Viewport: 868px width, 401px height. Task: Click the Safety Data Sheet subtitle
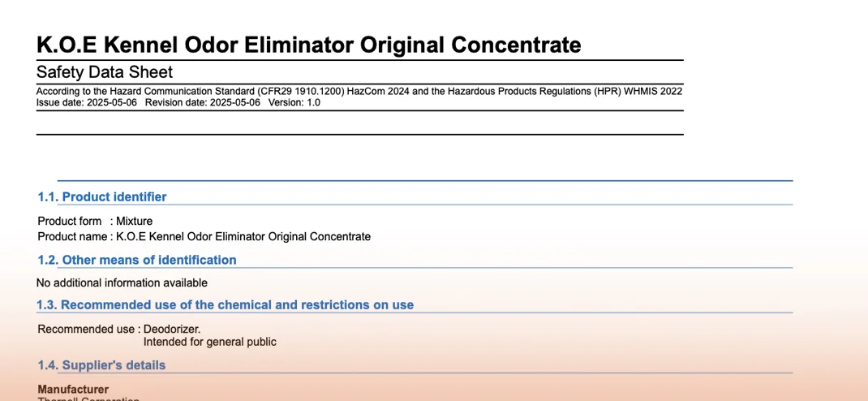coord(105,72)
